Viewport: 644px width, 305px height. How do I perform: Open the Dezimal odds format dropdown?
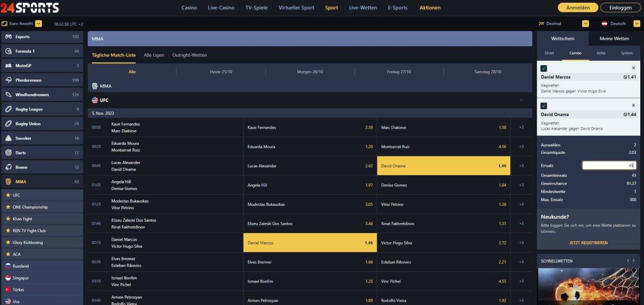click(x=586, y=24)
